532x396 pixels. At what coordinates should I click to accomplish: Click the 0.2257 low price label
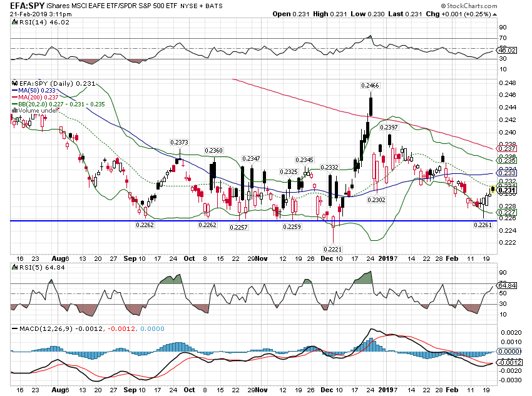click(238, 228)
